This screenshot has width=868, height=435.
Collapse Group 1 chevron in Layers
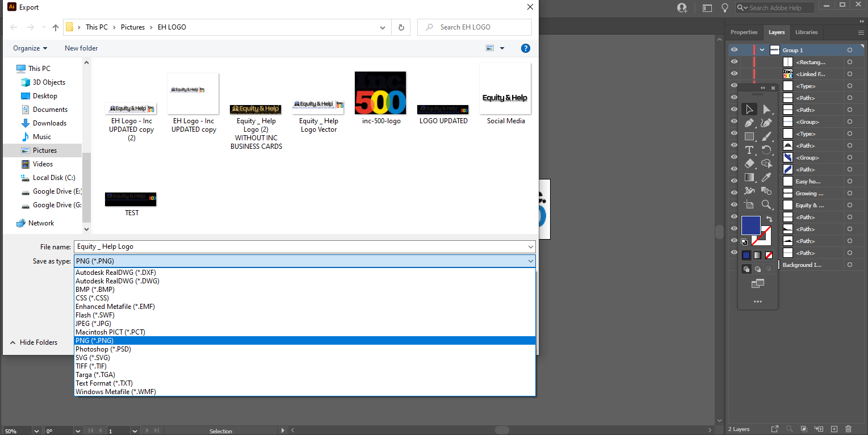[x=762, y=50]
